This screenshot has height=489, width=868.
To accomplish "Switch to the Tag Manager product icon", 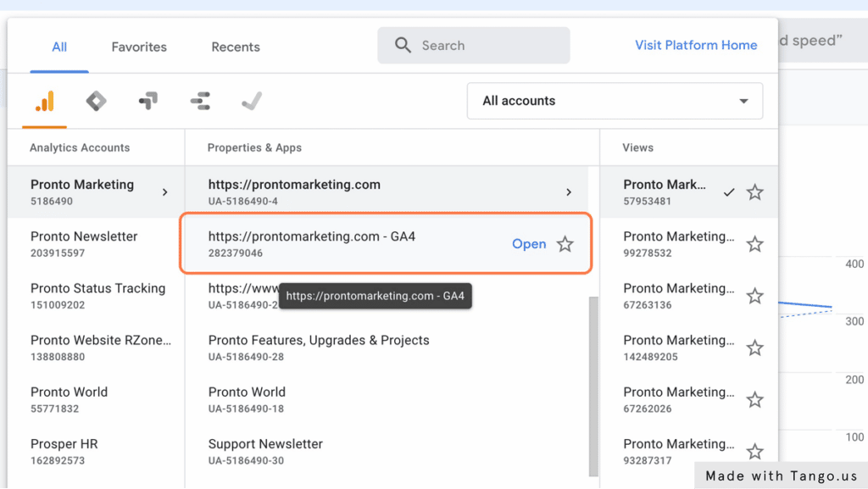I will coord(97,101).
